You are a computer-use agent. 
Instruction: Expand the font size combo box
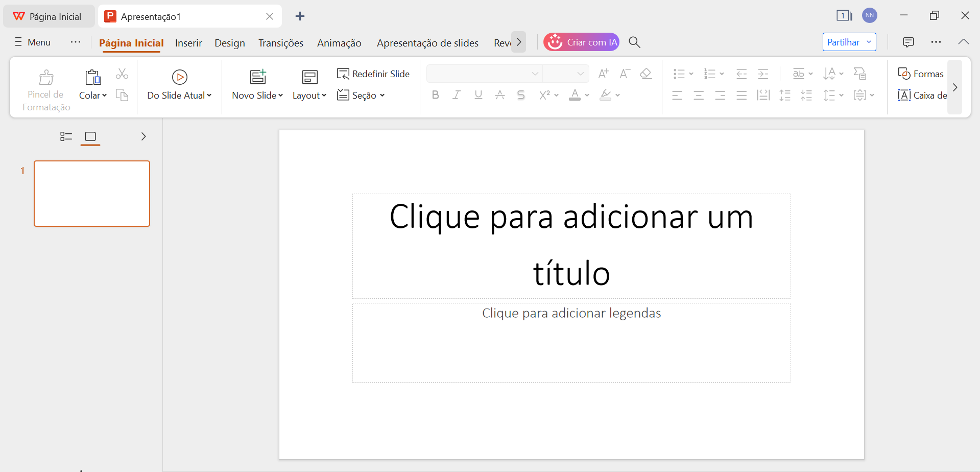click(580, 73)
